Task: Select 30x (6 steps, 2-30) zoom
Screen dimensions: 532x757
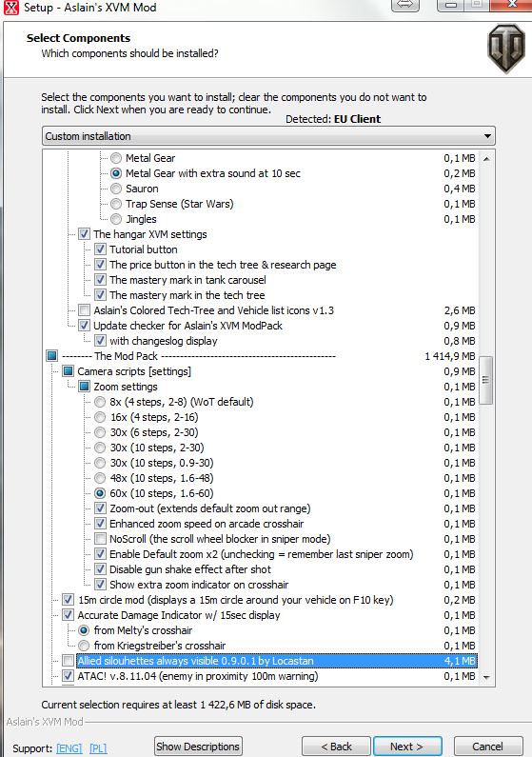Action: (x=100, y=432)
